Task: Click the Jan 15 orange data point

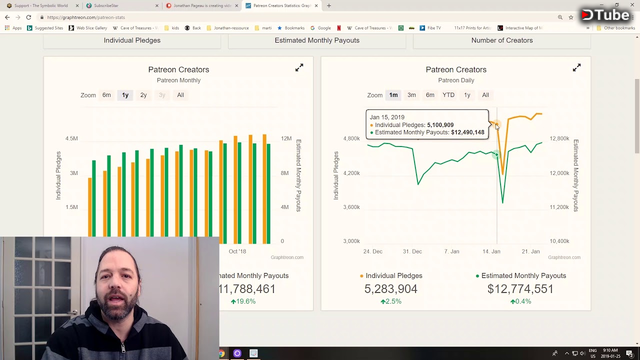Action: pyautogui.click(x=497, y=123)
